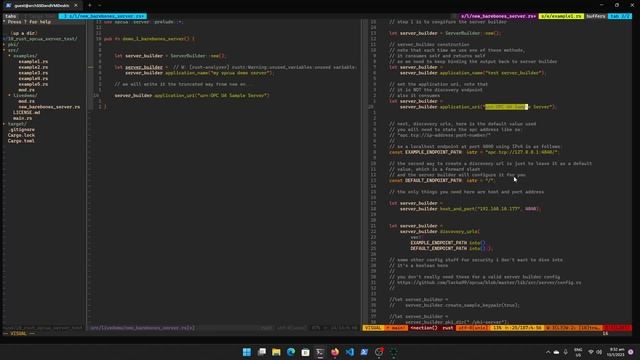Select the yellow example1.rs buffer tab
640x360 pixels.
pyautogui.click(x=561, y=16)
